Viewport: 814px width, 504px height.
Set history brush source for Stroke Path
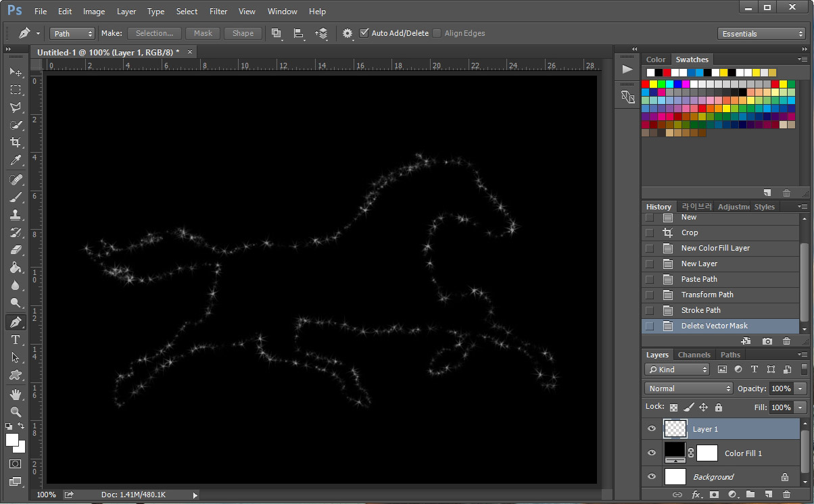pyautogui.click(x=650, y=310)
